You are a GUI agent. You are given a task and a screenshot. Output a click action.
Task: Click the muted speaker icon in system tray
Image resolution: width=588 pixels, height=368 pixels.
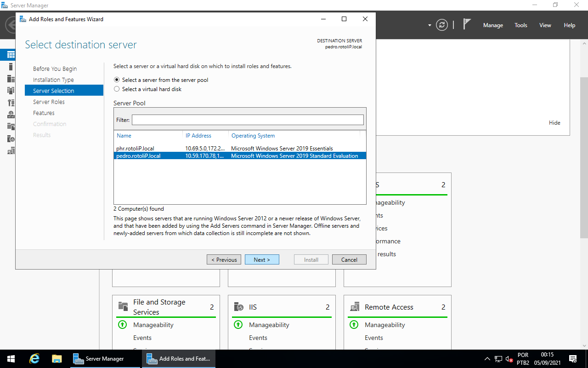pos(509,359)
